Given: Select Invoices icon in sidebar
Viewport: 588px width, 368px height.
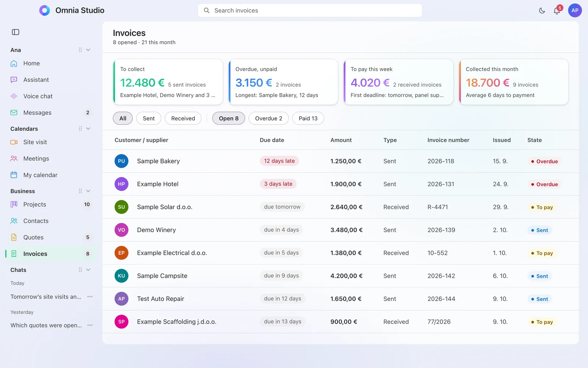Looking at the screenshot, I should [14, 254].
